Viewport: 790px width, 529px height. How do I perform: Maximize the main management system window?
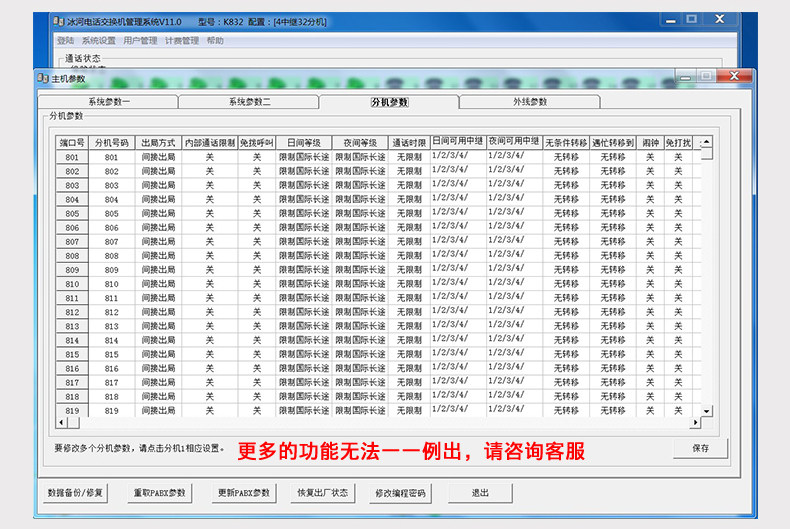[x=691, y=19]
